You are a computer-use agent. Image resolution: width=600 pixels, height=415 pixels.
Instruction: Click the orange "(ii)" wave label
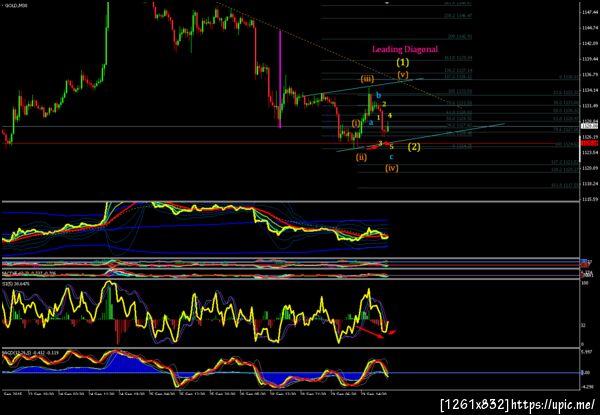point(361,156)
